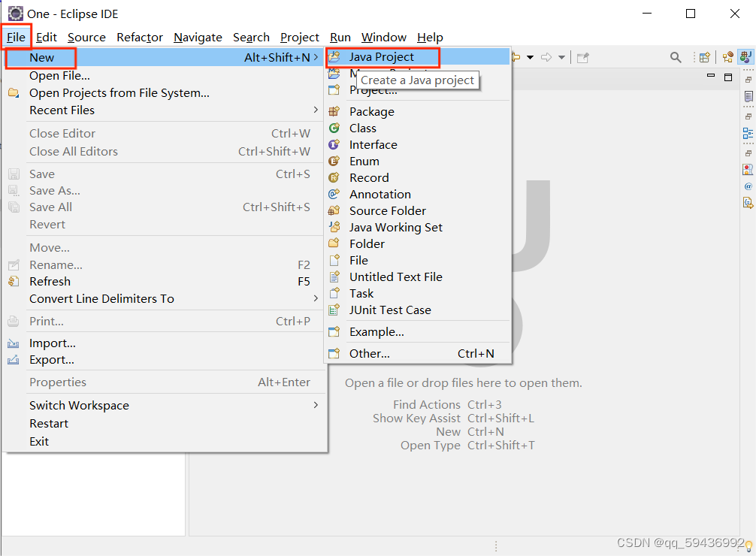
Task: Create a new Record
Action: point(418,177)
